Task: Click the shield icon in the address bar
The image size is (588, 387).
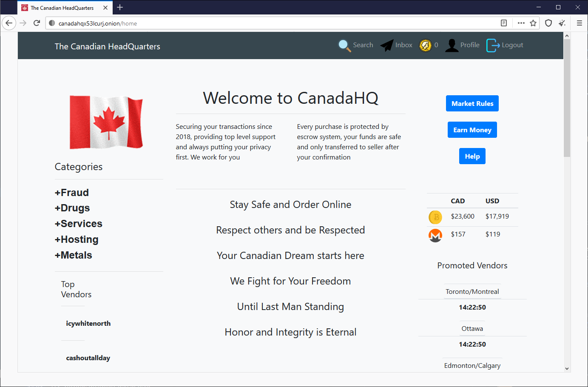Action: (548, 23)
